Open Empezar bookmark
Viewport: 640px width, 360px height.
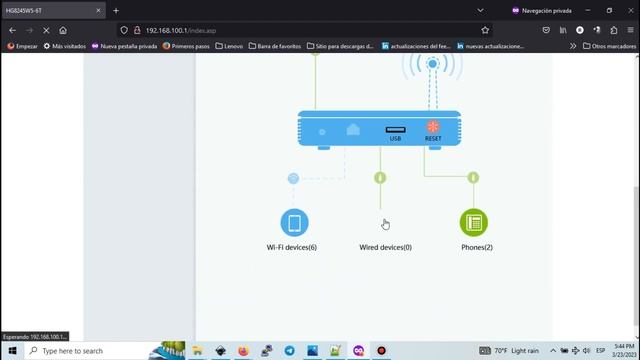click(22, 46)
